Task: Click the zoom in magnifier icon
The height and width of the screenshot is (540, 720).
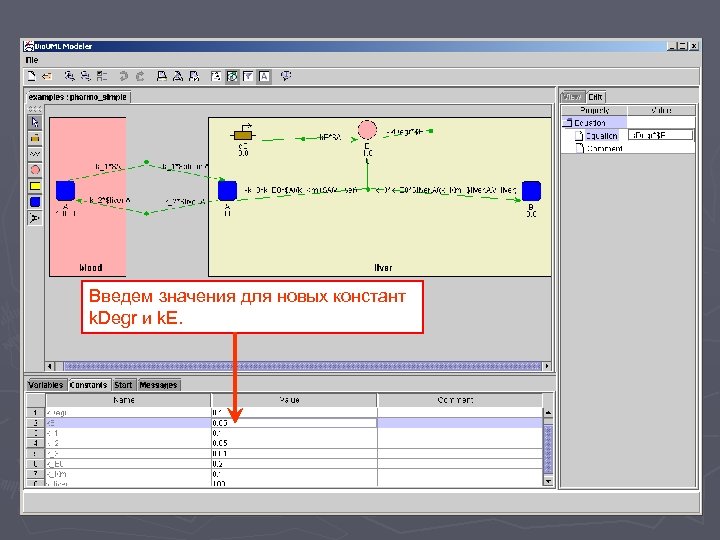Action: coord(69,76)
